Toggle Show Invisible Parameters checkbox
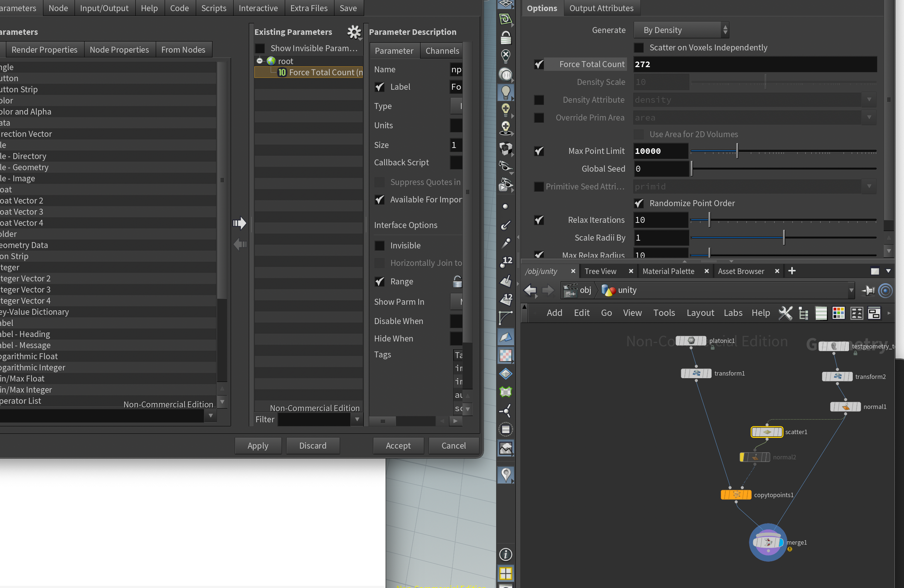Screen dimensions: 904x588 click(260, 48)
